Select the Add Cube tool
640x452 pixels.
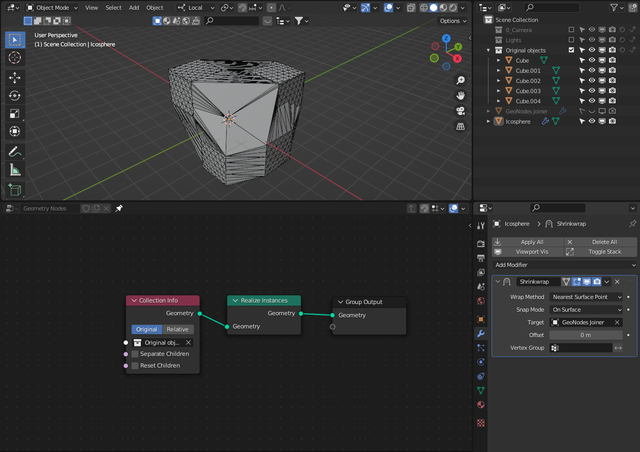(15, 189)
